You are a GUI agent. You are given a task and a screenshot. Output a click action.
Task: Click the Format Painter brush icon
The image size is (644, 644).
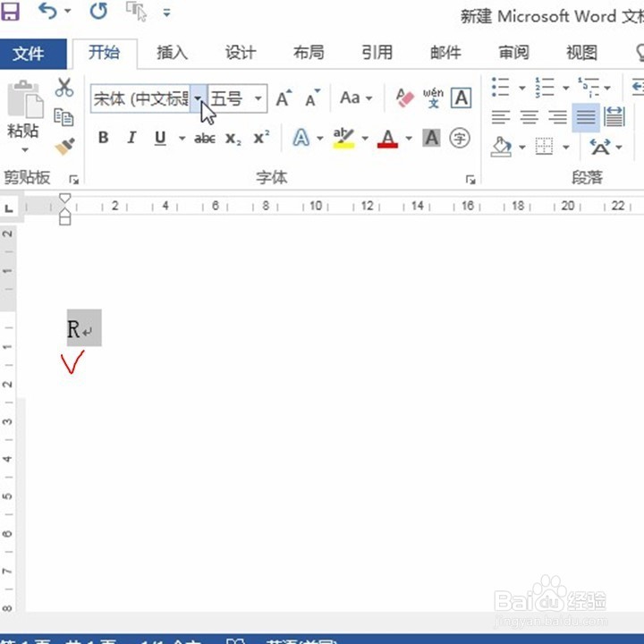[x=65, y=146]
